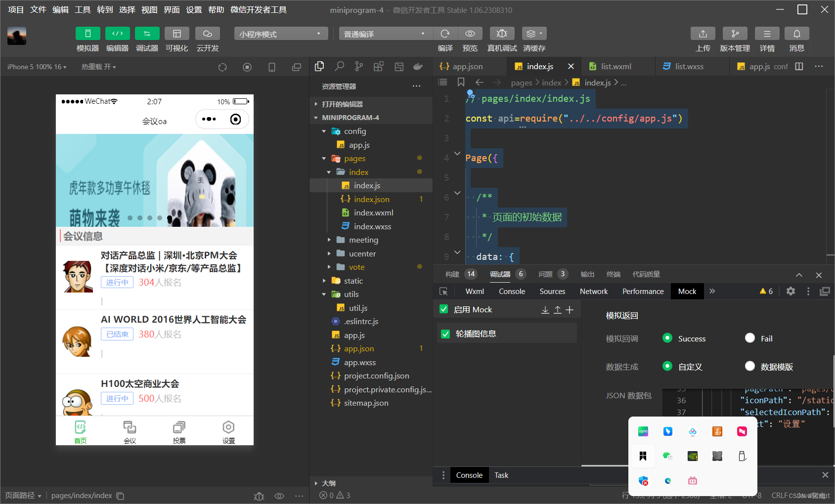
Task: Tap the 投票 tab in simulator
Action: click(179, 432)
